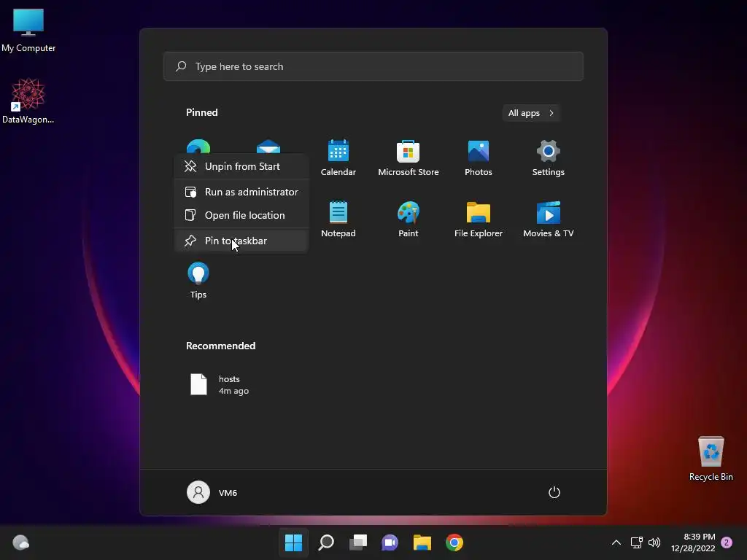Open the Paint app
This screenshot has height=560, width=747.
click(x=409, y=219)
